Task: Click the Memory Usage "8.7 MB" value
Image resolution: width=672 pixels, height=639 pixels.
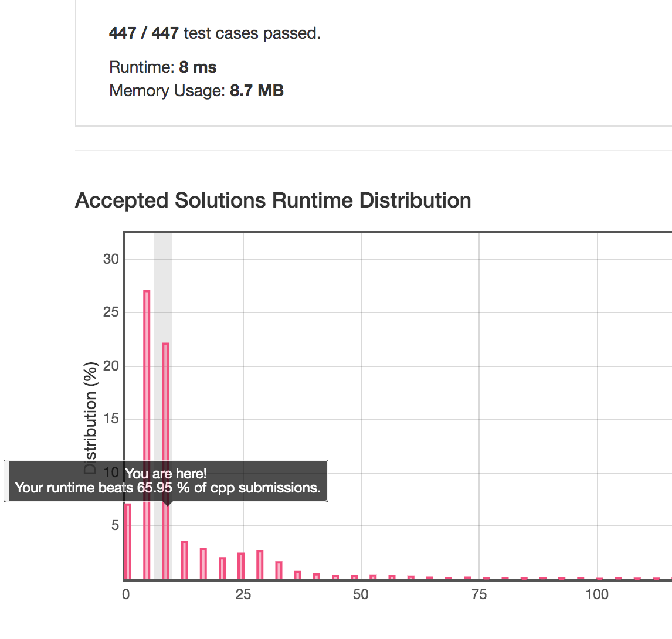Action: [x=256, y=91]
